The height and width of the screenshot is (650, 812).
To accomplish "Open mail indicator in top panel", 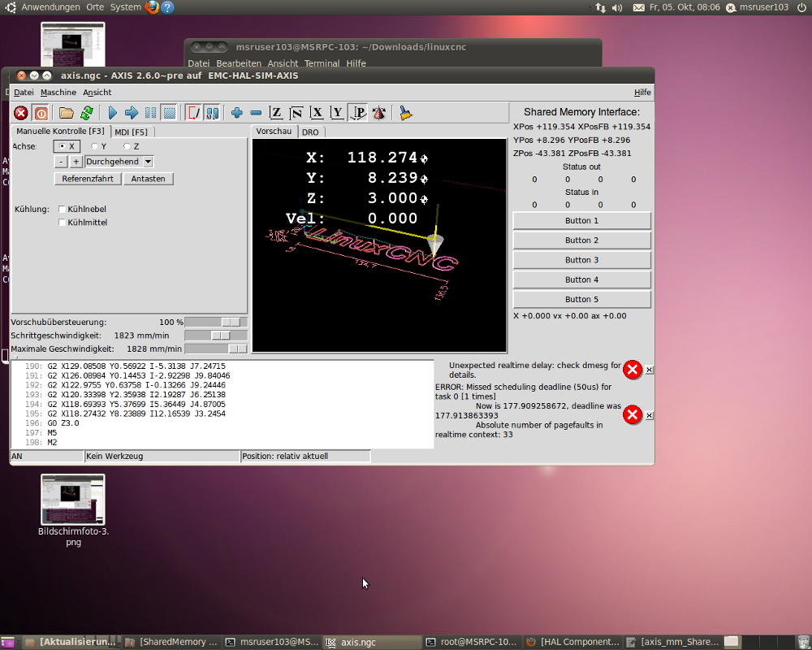I will coord(639,7).
